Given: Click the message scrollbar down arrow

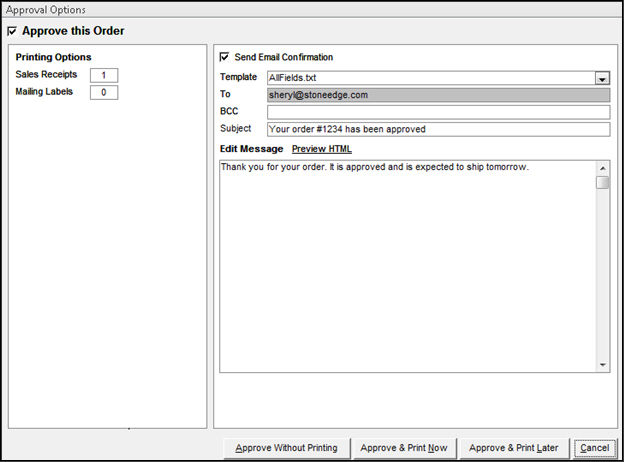Looking at the screenshot, I should [x=602, y=365].
